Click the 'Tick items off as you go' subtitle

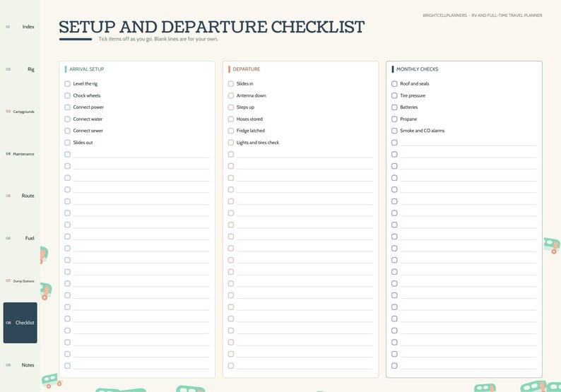(x=158, y=39)
